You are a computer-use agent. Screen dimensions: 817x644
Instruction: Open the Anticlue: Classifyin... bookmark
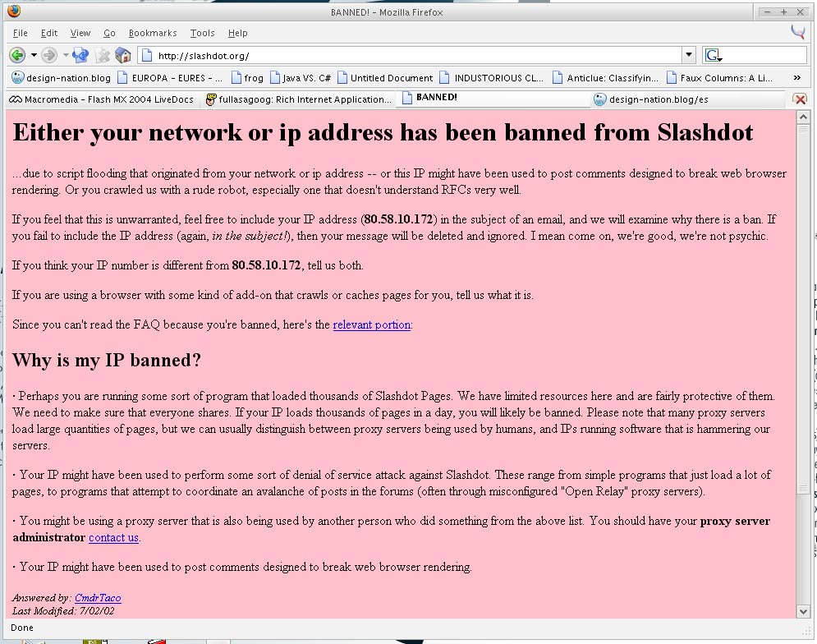605,78
